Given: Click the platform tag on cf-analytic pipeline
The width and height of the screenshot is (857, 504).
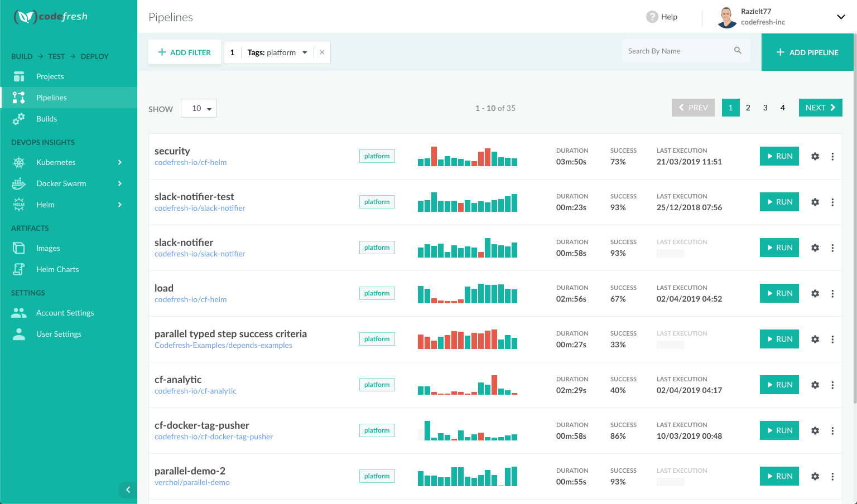Looking at the screenshot, I should [377, 385].
